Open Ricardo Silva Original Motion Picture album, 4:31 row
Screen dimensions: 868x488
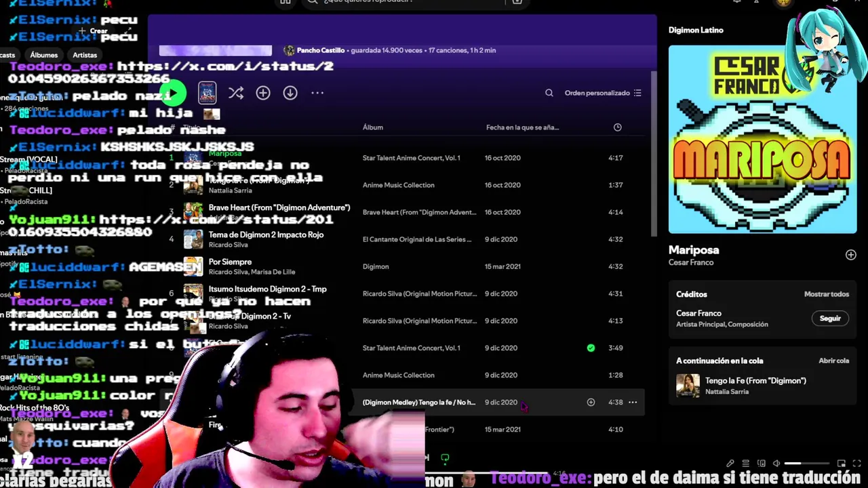click(419, 293)
